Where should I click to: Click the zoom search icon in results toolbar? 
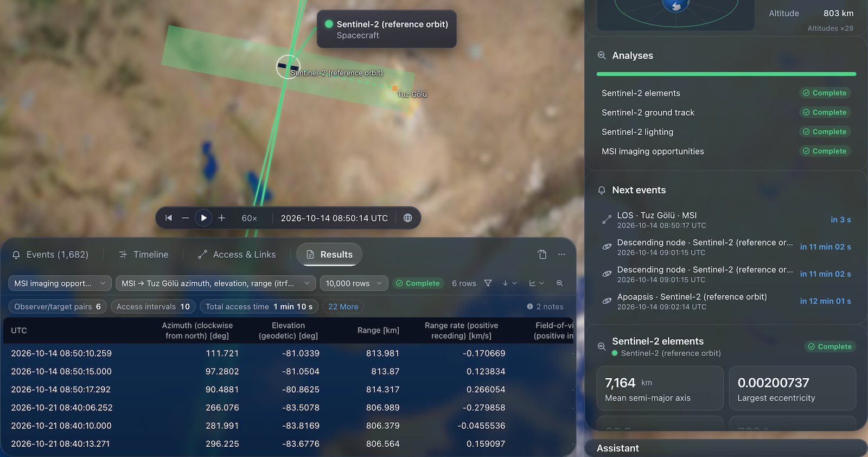[x=559, y=283]
